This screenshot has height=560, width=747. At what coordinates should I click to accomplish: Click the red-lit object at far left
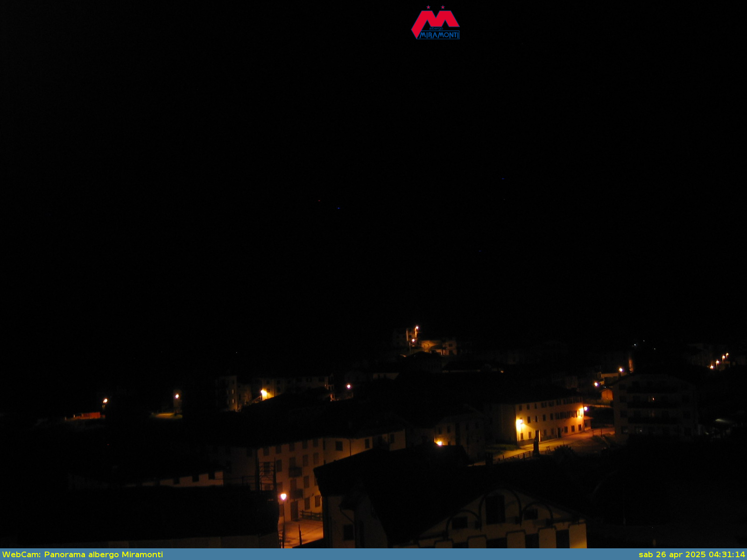coord(89,415)
